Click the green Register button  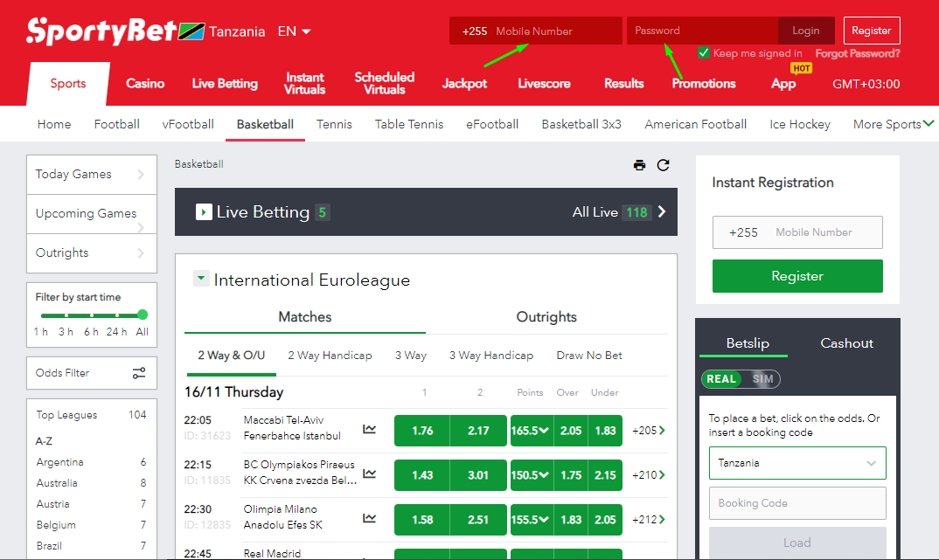[x=797, y=276]
